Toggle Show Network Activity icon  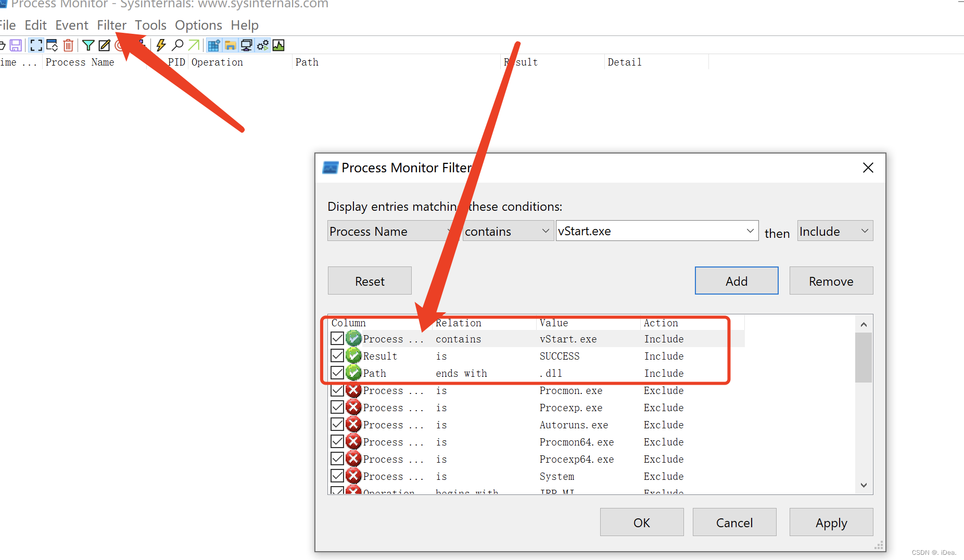point(246,45)
